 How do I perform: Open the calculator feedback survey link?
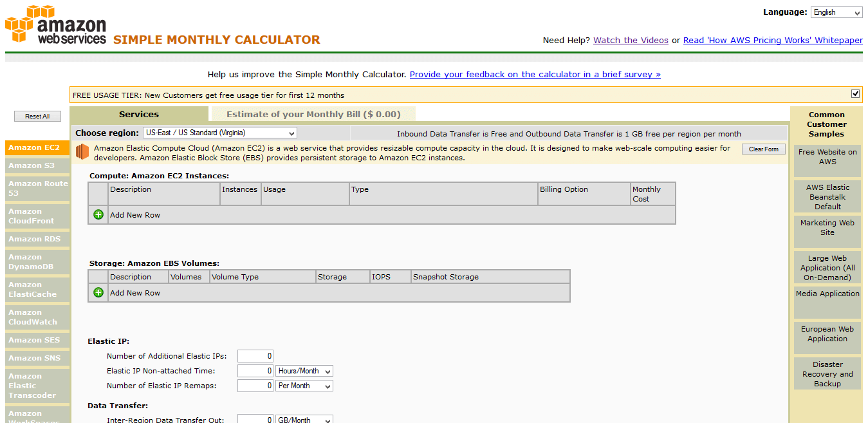535,74
